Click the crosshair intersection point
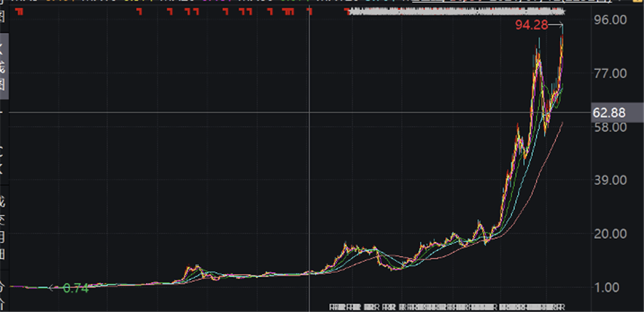 click(308, 113)
